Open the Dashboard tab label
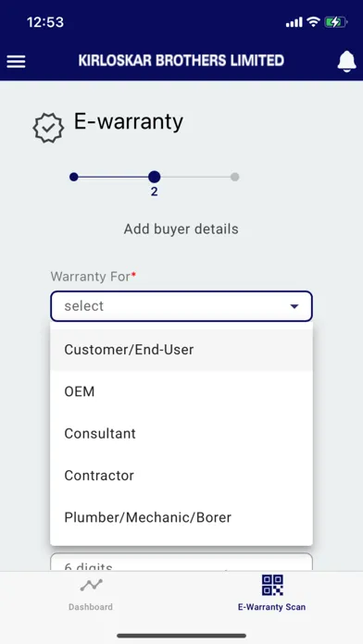 (x=91, y=607)
